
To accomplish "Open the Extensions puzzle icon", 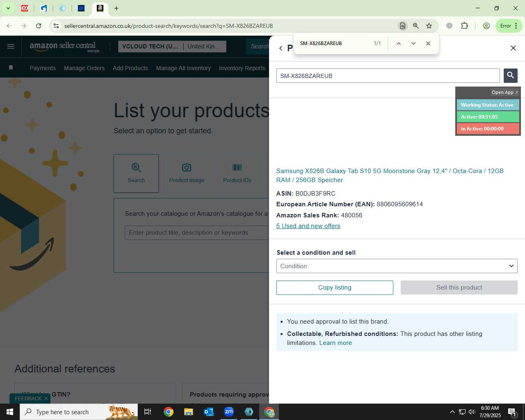I will pos(464,26).
